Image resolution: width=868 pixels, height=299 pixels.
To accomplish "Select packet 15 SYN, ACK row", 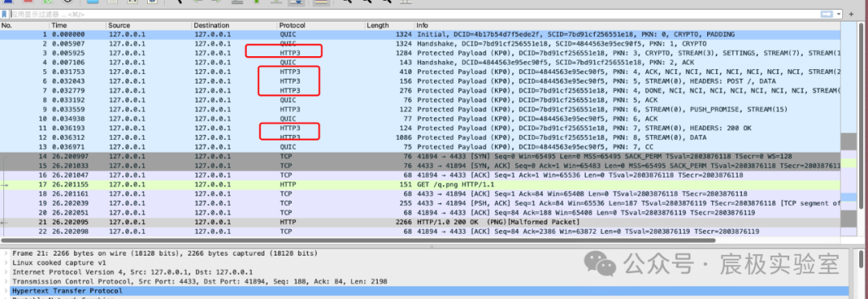I will (x=420, y=166).
